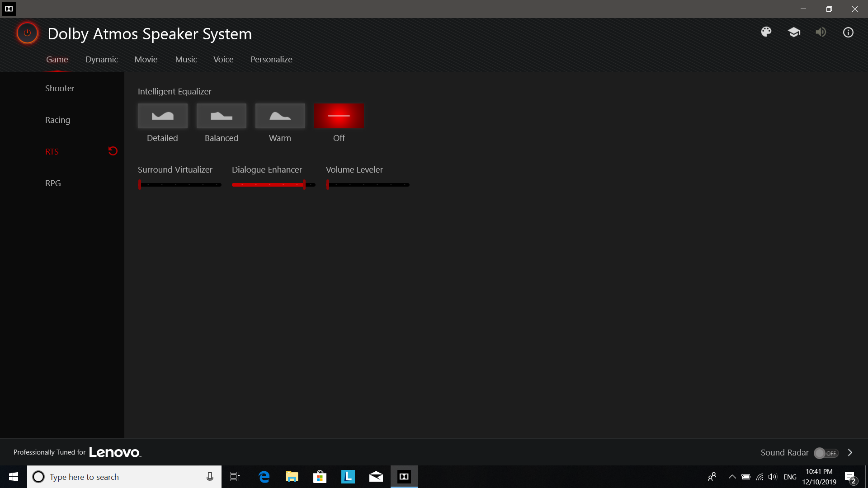Screen dimensions: 868x488
Task: Switch to the Dynamic tab
Action: point(102,59)
